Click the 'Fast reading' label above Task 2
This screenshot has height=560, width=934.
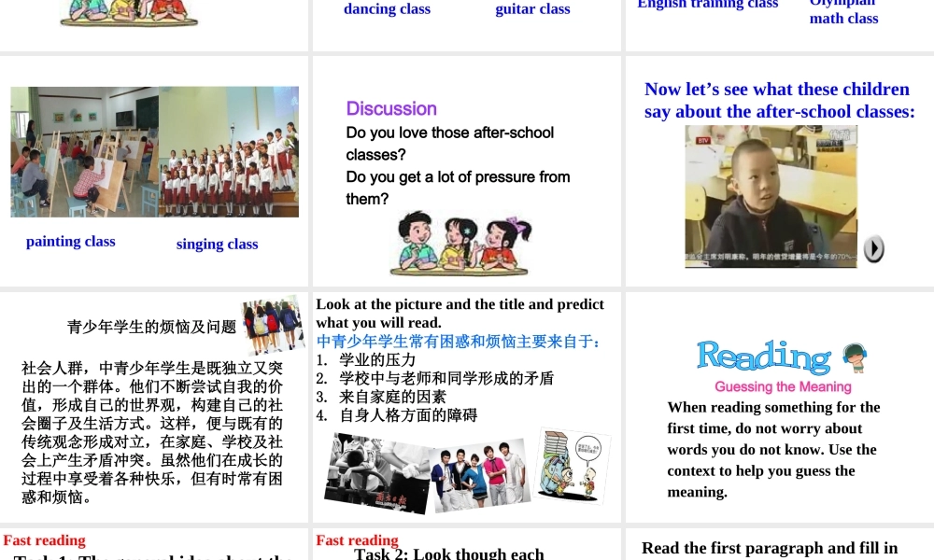click(x=357, y=540)
